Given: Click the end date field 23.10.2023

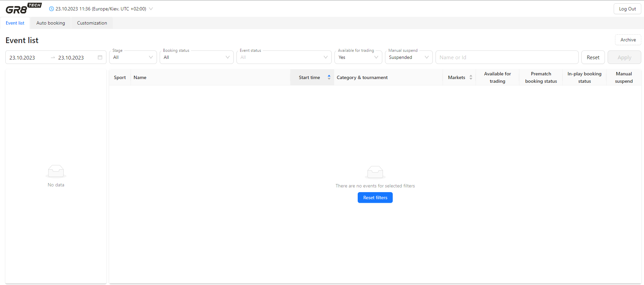Looking at the screenshot, I should point(71,58).
